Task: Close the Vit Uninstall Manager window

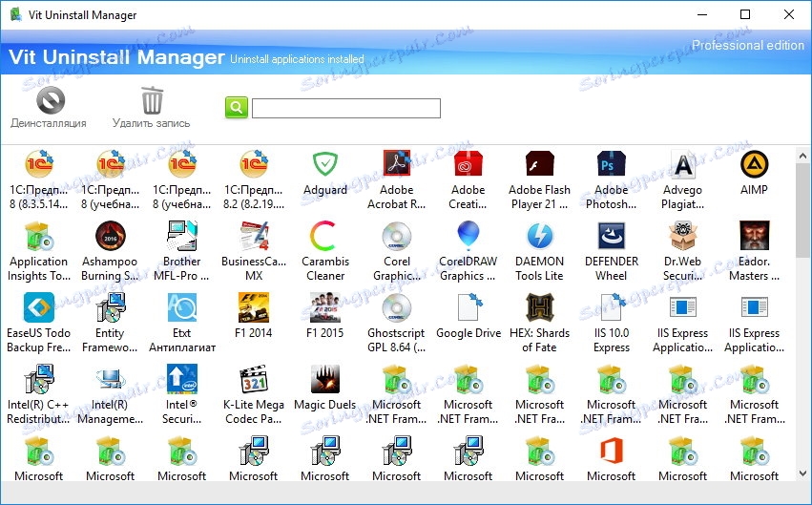Action: [x=789, y=14]
